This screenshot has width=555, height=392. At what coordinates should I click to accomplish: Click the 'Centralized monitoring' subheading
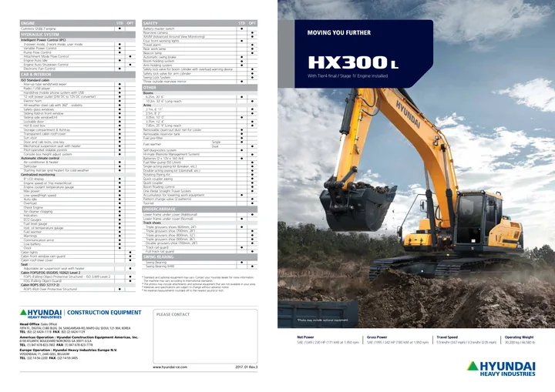[x=38, y=175]
